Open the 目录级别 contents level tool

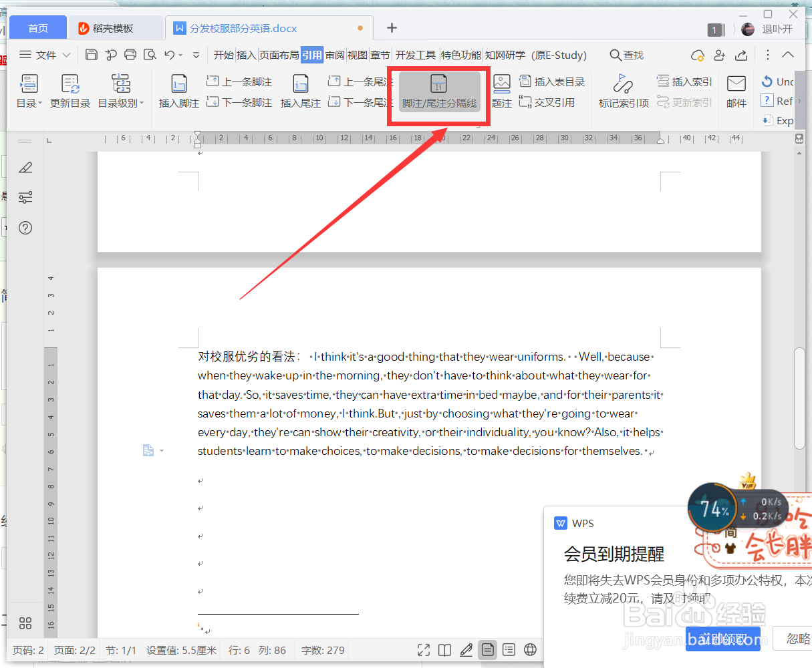[121, 91]
